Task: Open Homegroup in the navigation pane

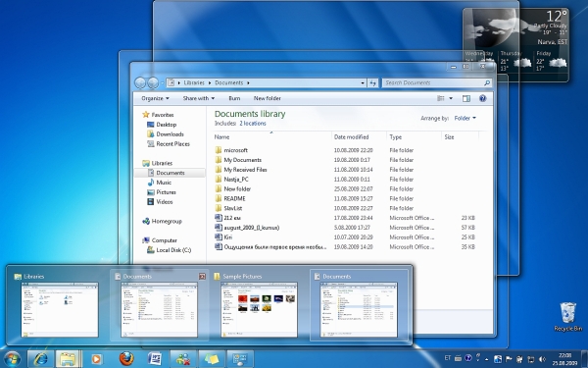Action: tap(167, 222)
